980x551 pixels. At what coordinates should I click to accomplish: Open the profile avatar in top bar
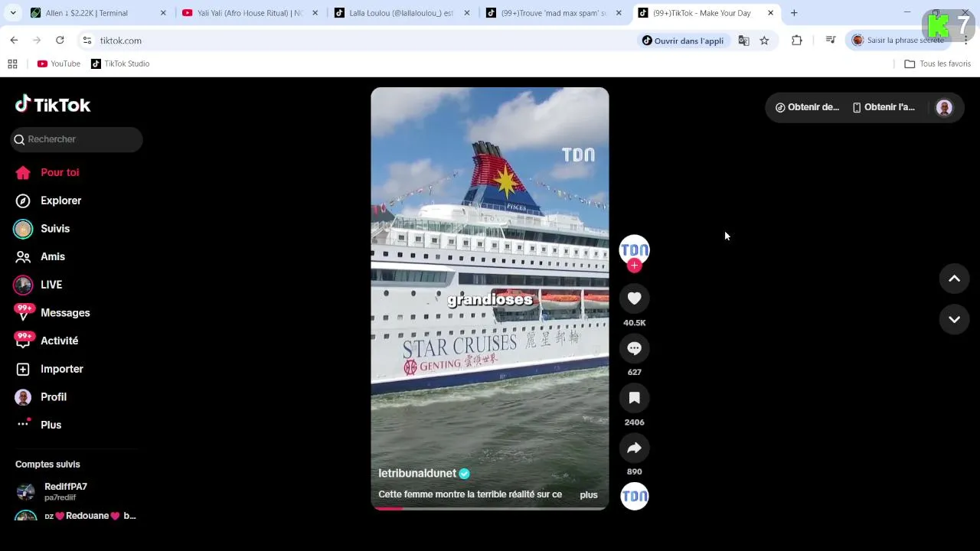tap(944, 108)
